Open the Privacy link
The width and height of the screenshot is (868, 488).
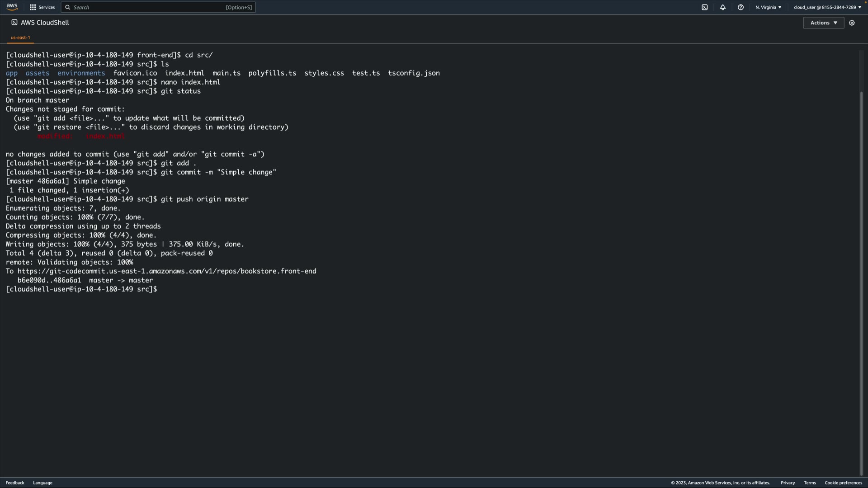click(788, 483)
